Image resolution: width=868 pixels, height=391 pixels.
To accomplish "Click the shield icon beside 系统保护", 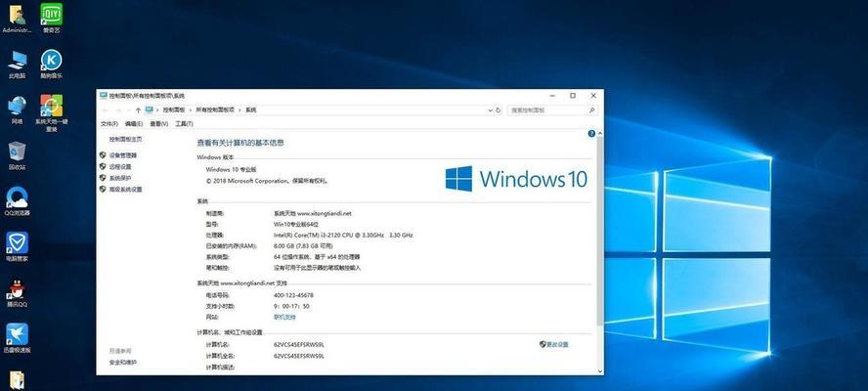I will point(103,178).
